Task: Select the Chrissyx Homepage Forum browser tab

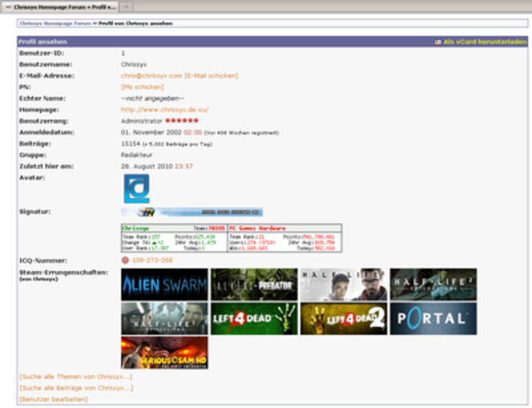Action: coord(60,7)
